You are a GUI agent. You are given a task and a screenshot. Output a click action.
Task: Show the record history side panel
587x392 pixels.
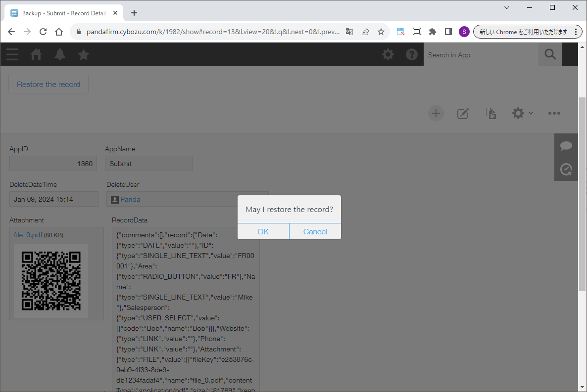coord(566,170)
